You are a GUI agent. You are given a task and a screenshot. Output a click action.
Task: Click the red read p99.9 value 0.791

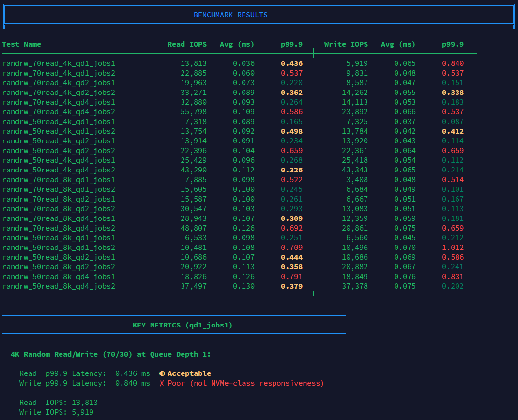pos(292,277)
